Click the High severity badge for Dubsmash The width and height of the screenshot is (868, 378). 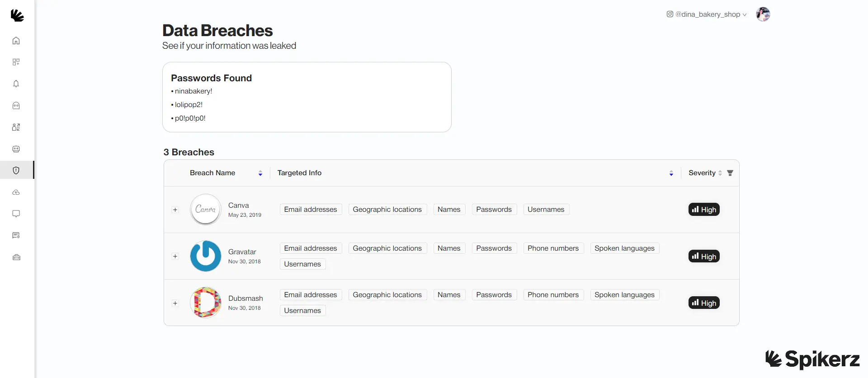coord(704,303)
